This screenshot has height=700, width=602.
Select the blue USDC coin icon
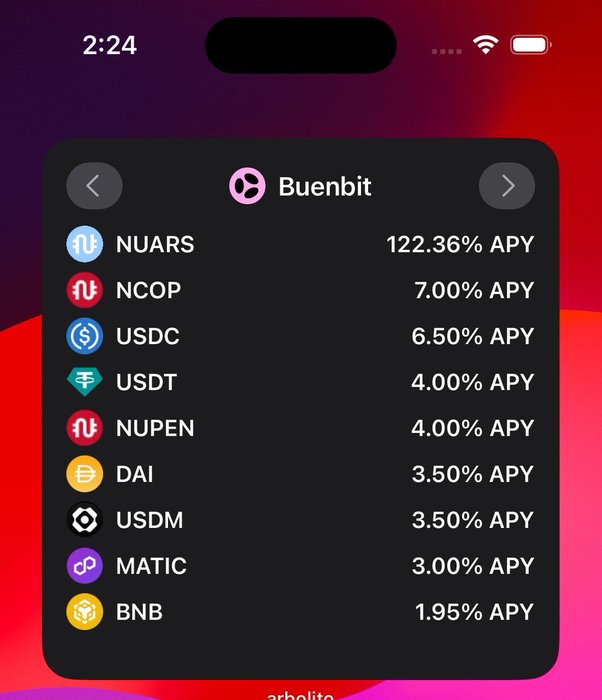84,336
